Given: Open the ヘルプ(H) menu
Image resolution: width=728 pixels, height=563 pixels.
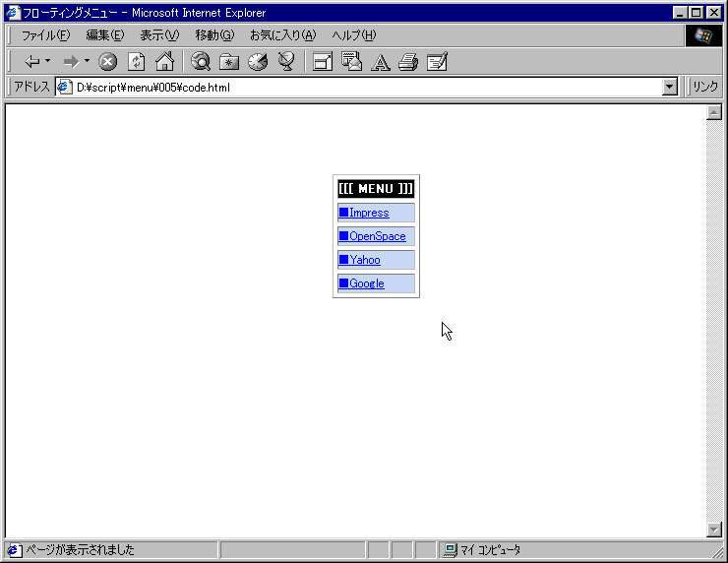Looking at the screenshot, I should pyautogui.click(x=354, y=35).
